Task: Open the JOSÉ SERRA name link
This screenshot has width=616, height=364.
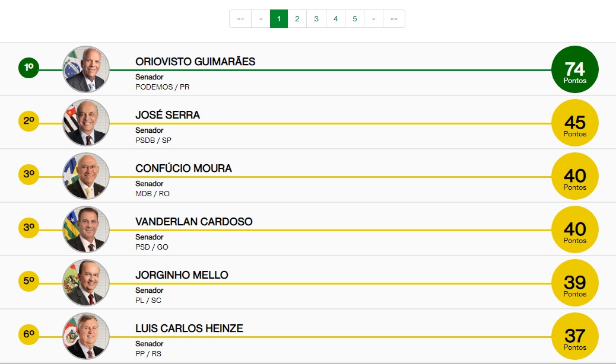Action: pyautogui.click(x=167, y=115)
